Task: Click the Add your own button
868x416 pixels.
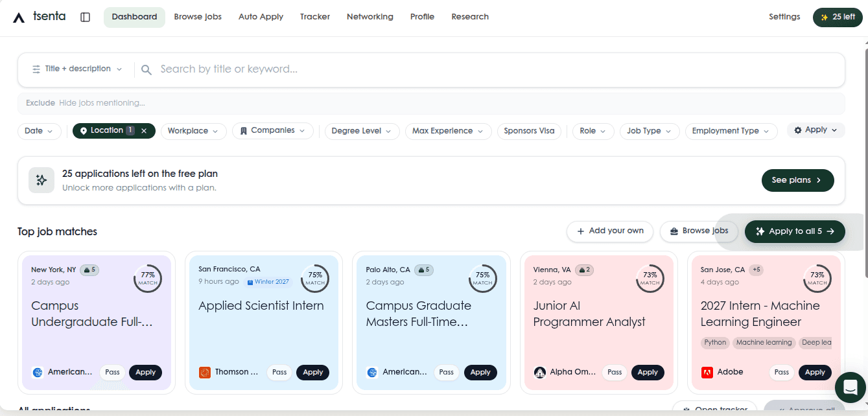Action: pyautogui.click(x=610, y=231)
